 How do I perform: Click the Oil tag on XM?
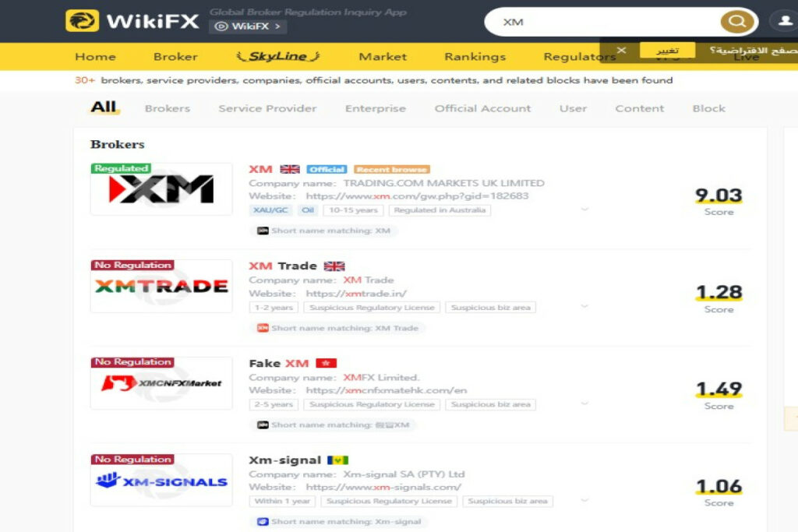(x=307, y=210)
